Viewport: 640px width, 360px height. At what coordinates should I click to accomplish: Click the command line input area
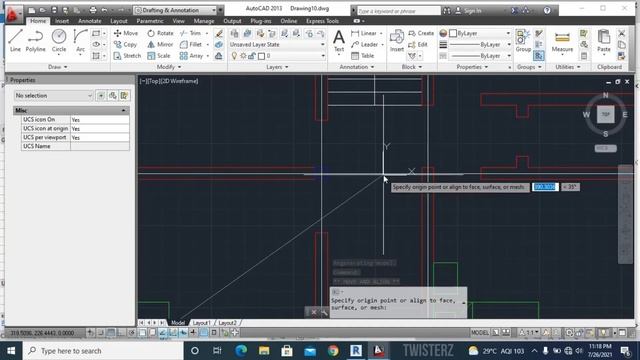[x=398, y=304]
